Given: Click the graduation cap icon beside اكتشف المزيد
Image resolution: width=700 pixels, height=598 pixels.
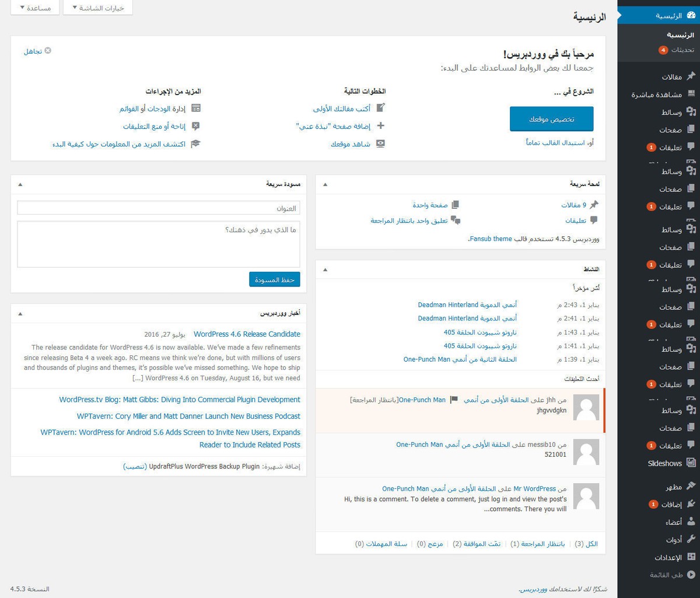Looking at the screenshot, I should pyautogui.click(x=196, y=144).
